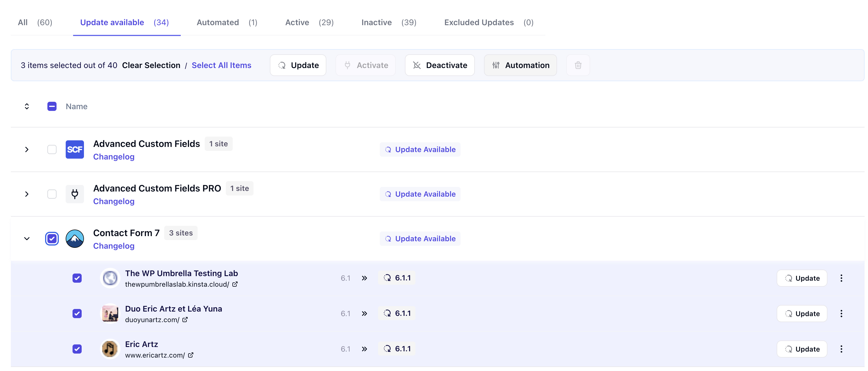Click the Contact Form 7 mountain icon

pos(75,239)
